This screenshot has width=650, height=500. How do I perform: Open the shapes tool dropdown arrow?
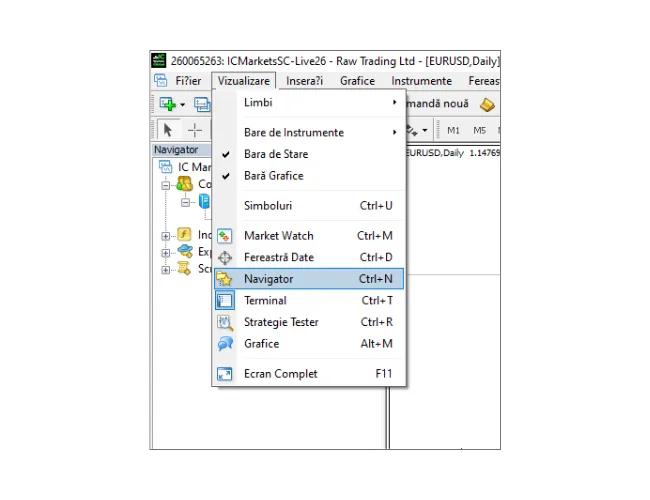[425, 130]
